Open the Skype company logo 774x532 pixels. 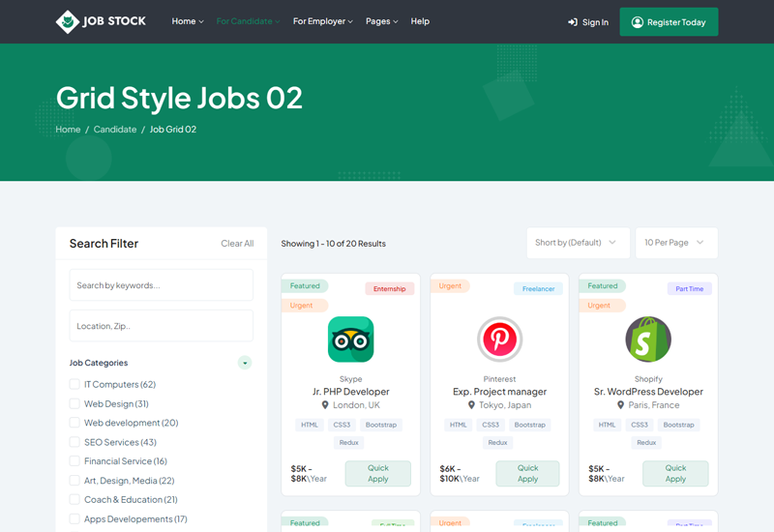pyautogui.click(x=350, y=340)
